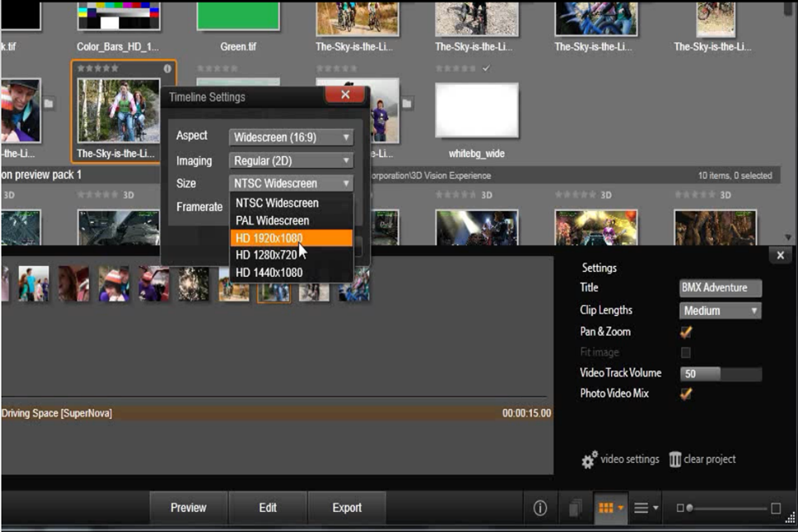798x532 pixels.
Task: Switch library to thumbnail grid view
Action: pos(606,508)
